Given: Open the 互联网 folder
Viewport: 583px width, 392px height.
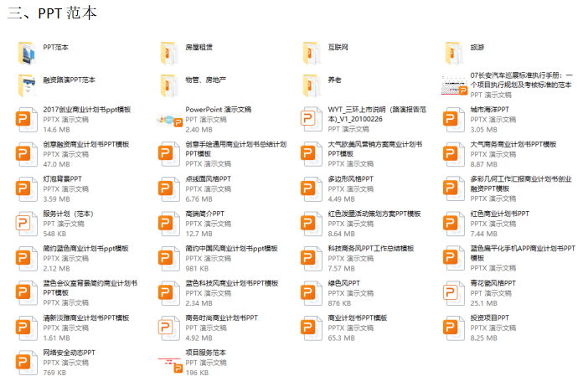Looking at the screenshot, I should [x=312, y=52].
